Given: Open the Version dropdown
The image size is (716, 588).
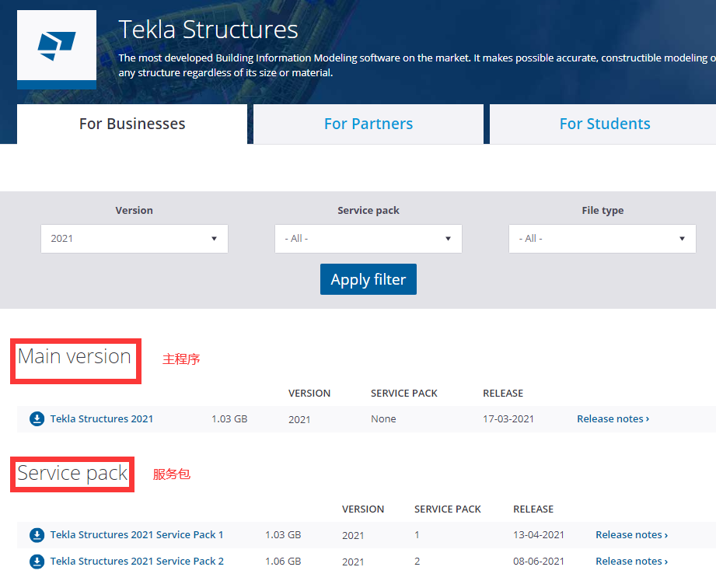Looking at the screenshot, I should [134, 238].
